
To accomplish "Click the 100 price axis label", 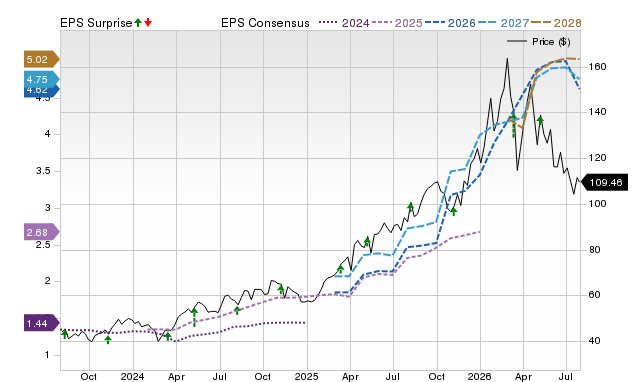I will point(597,203).
